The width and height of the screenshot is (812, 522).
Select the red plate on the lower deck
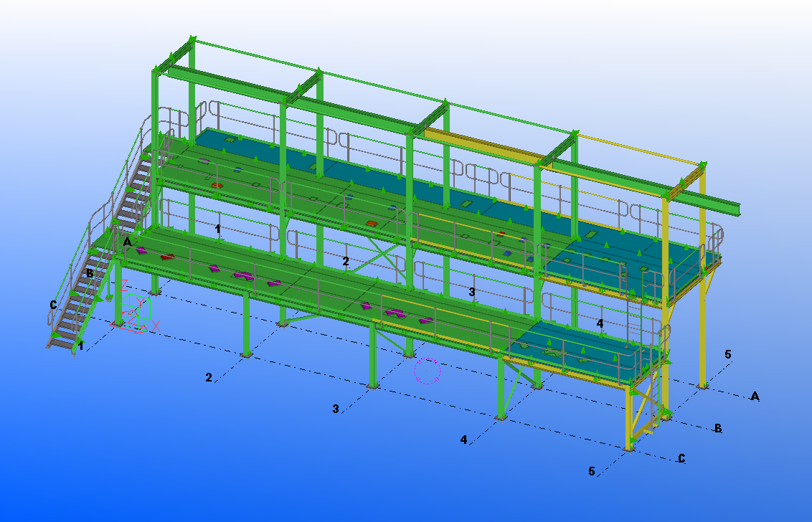[167, 256]
